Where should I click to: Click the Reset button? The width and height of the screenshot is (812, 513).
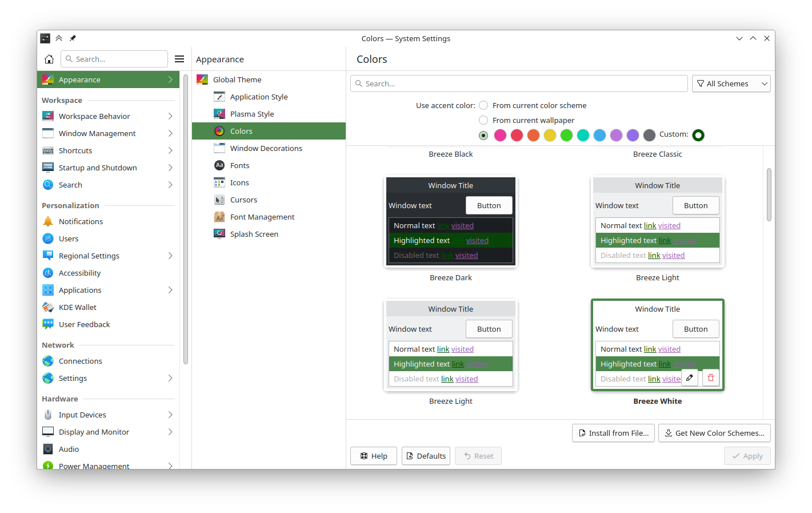[478, 456]
